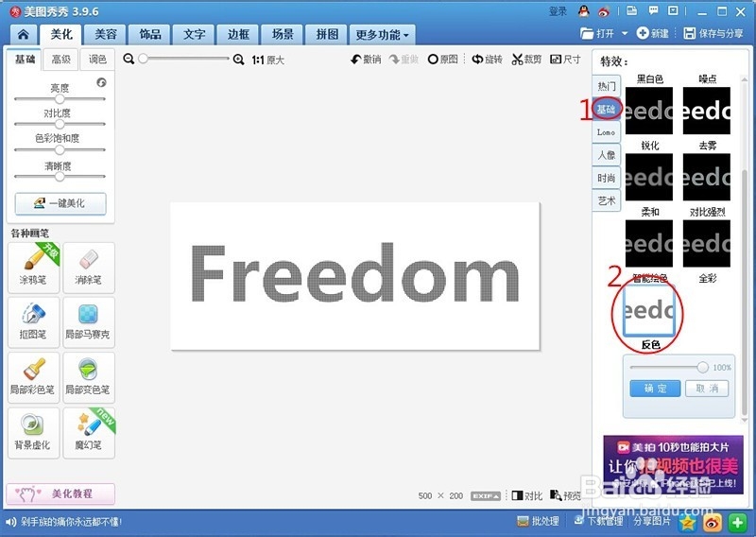This screenshot has width=756, height=537.
Task: Select the 人像 effects category
Action: click(x=606, y=155)
